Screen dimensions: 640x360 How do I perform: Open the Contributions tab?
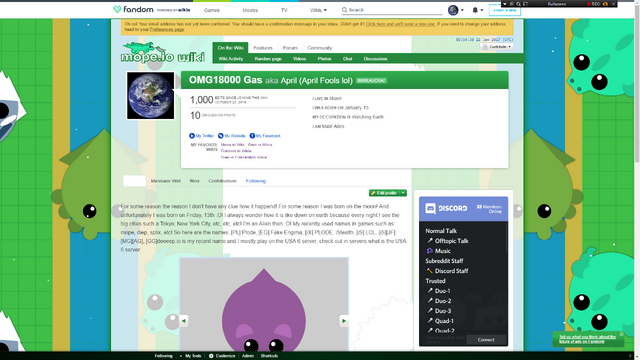[x=222, y=181]
